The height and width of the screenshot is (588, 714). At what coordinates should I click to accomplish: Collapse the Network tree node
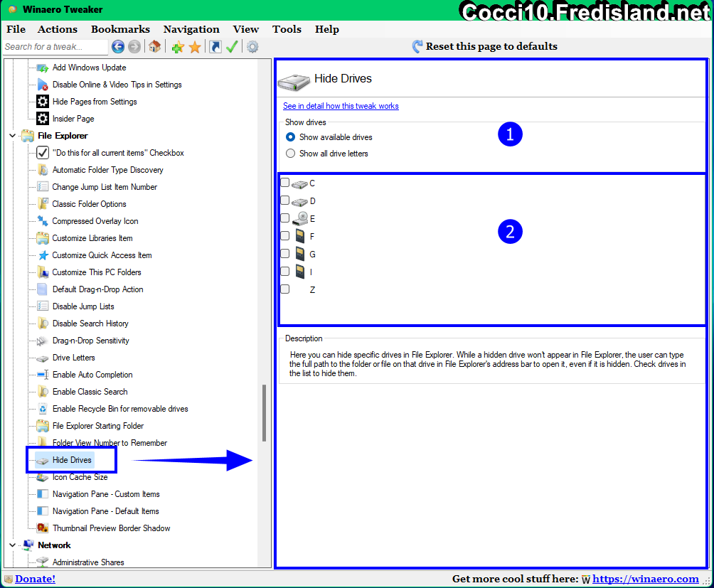coord(12,545)
